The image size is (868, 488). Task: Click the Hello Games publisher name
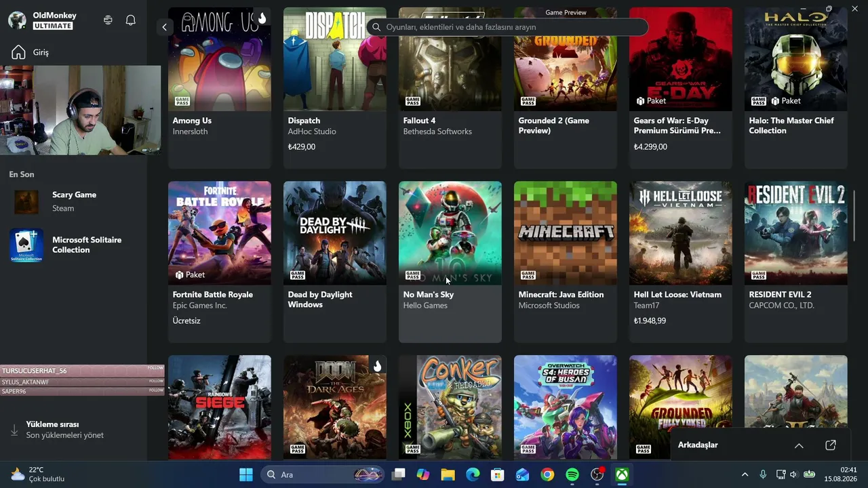tap(425, 306)
